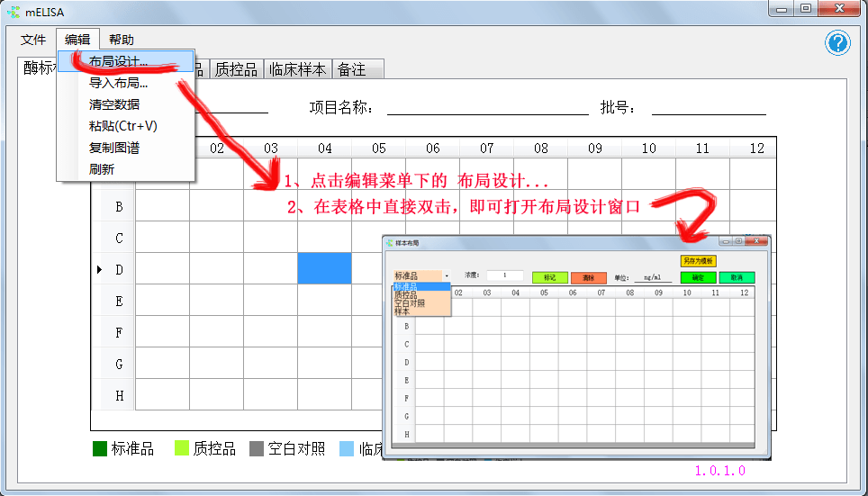Close the 样本布局 window
This screenshot has height=496, width=868.
(x=756, y=241)
